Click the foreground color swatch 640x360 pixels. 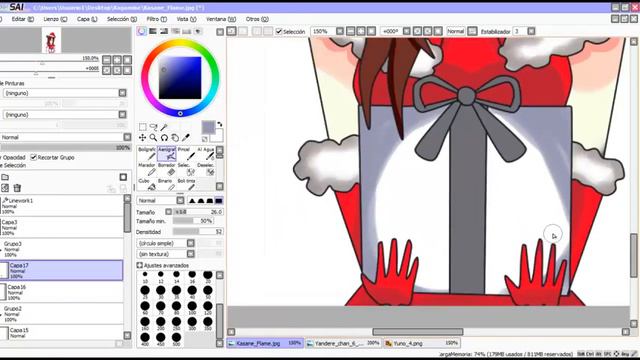click(x=208, y=127)
